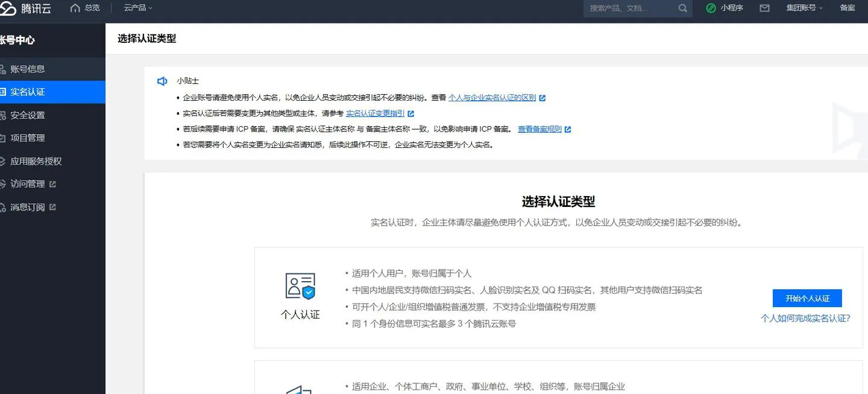Screen dimensions: 868x394
Task: Click the Tencent Cloud logo icon
Action: pos(8,8)
